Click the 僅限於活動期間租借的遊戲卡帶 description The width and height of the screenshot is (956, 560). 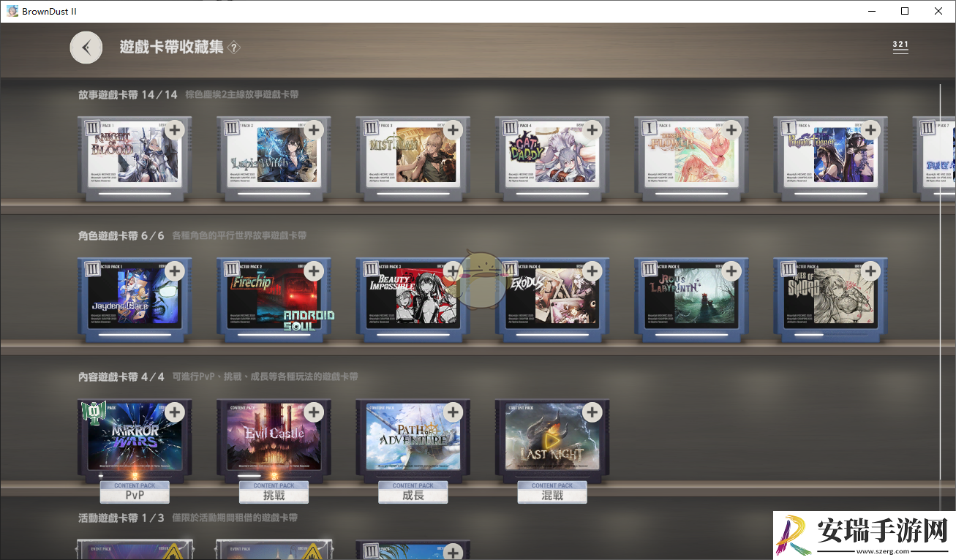click(x=235, y=518)
